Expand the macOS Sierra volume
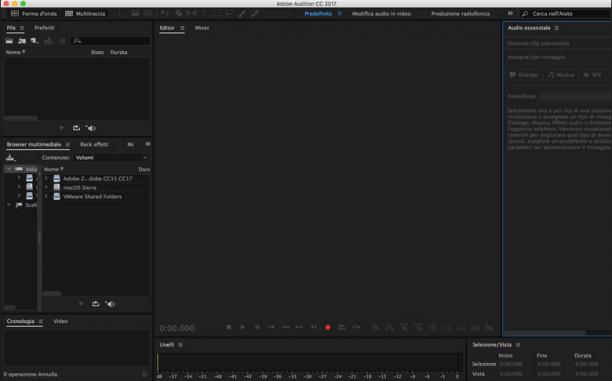Viewport: 612px width, 381px height. tap(46, 187)
